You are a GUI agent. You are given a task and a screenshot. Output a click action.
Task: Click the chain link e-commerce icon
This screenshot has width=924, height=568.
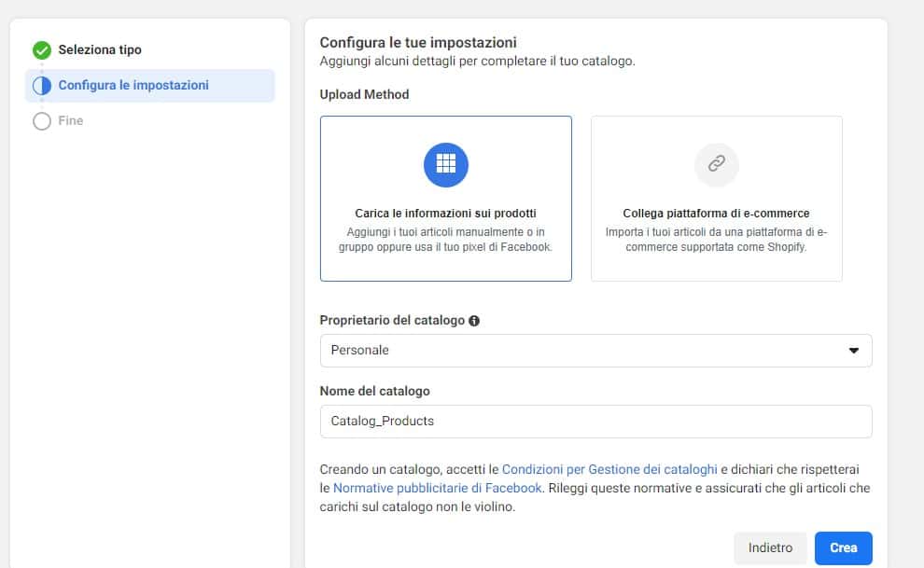click(717, 163)
